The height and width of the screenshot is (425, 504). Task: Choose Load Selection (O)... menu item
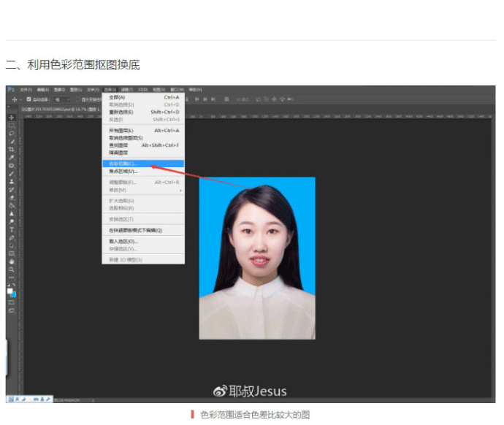[143, 241]
